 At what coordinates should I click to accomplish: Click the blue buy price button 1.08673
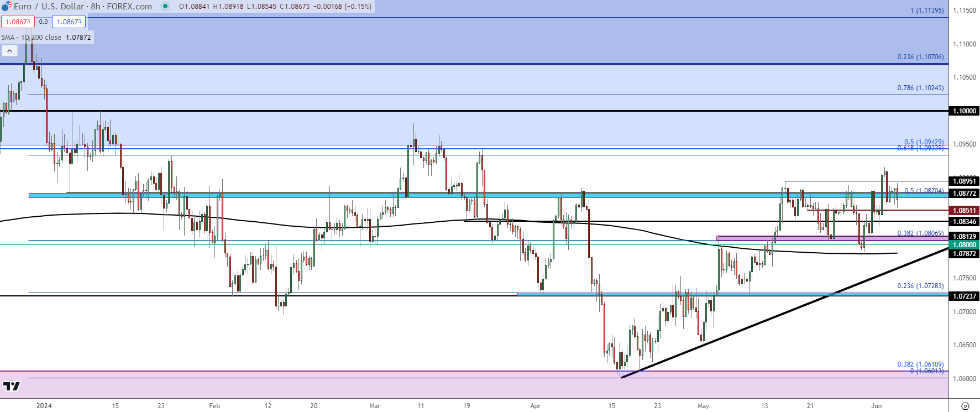coord(69,22)
